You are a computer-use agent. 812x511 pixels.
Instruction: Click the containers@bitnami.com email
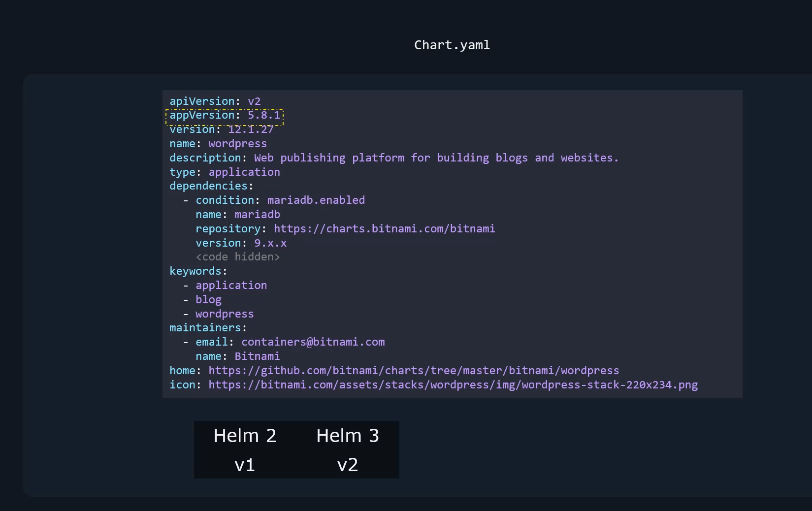(x=313, y=342)
